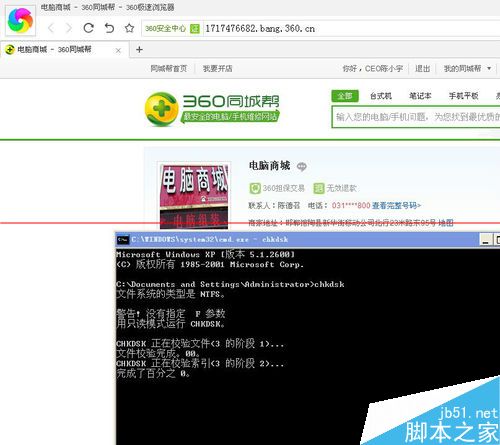Go back with the browser back arrow
500x445 pixels.
pyautogui.click(x=51, y=28)
